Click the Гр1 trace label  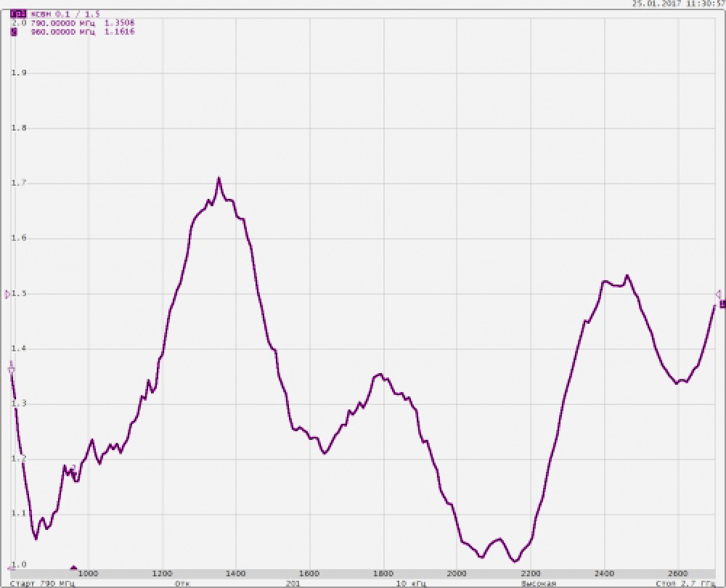click(x=19, y=14)
